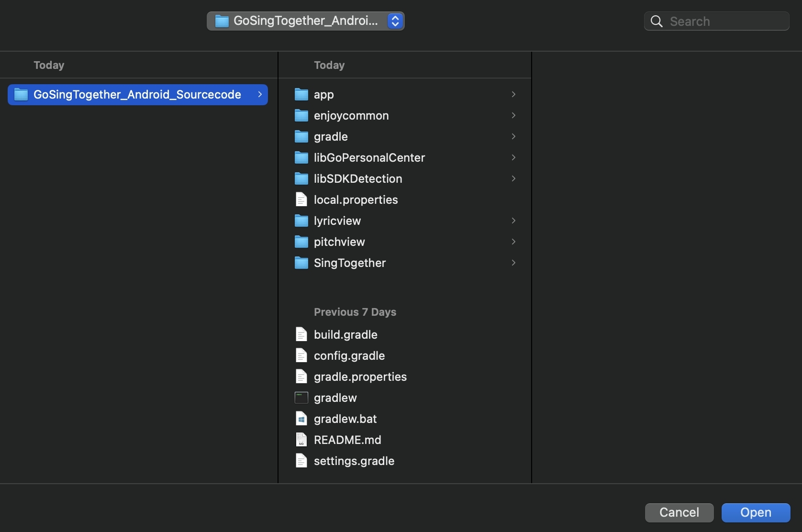The height and width of the screenshot is (532, 802).
Task: Click the build.gradle file icon
Action: point(301,334)
